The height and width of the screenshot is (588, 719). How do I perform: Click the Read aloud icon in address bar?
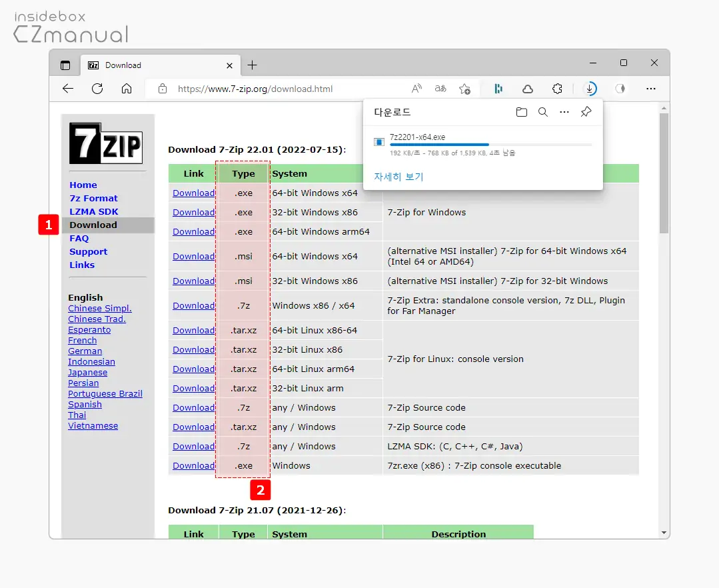[x=416, y=89]
